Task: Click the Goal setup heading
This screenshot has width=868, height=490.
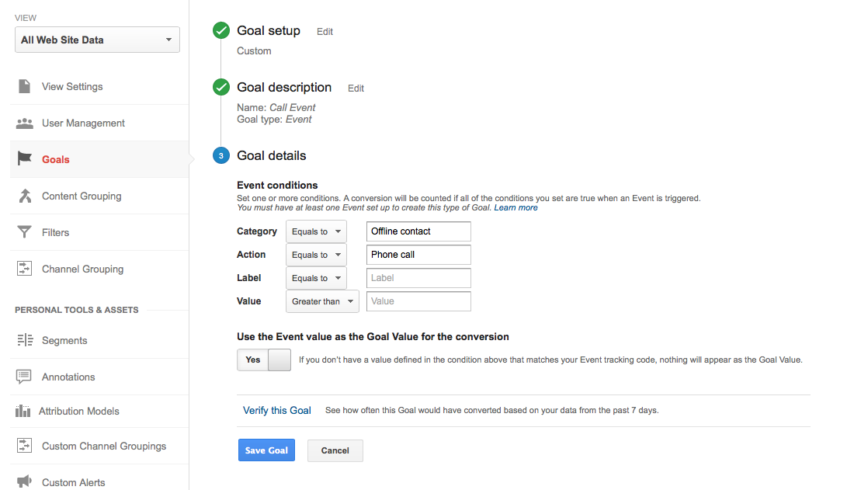Action: pos(269,30)
